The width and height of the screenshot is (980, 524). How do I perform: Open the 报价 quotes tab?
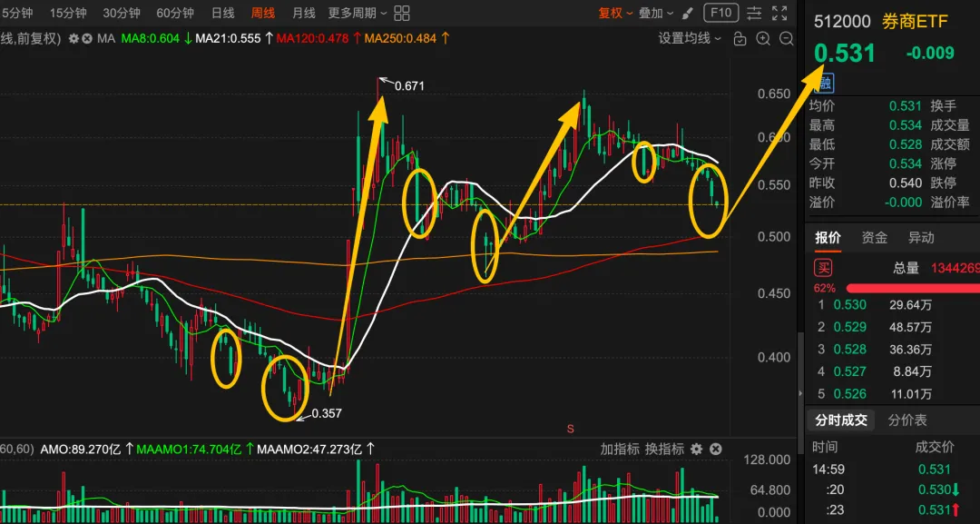pyautogui.click(x=828, y=238)
